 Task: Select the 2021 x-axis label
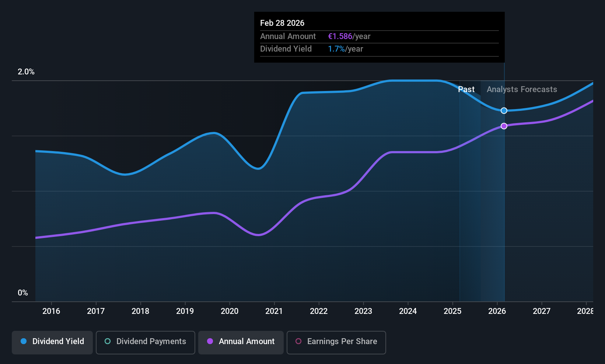274,311
